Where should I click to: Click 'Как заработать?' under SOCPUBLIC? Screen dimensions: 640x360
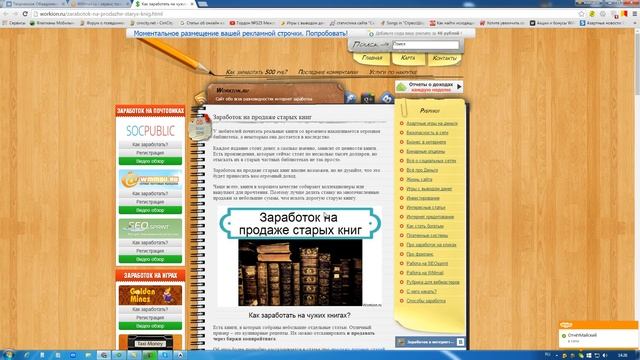150,144
